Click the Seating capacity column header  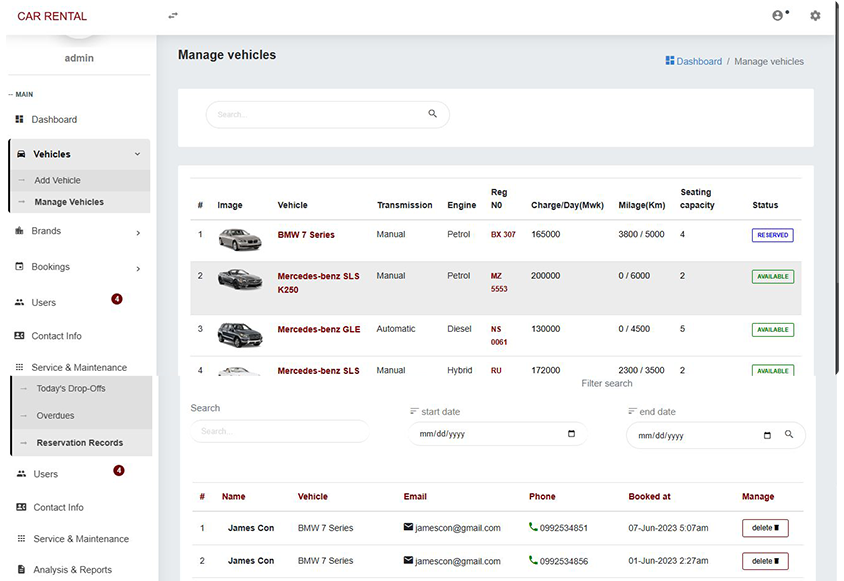pyautogui.click(x=697, y=199)
